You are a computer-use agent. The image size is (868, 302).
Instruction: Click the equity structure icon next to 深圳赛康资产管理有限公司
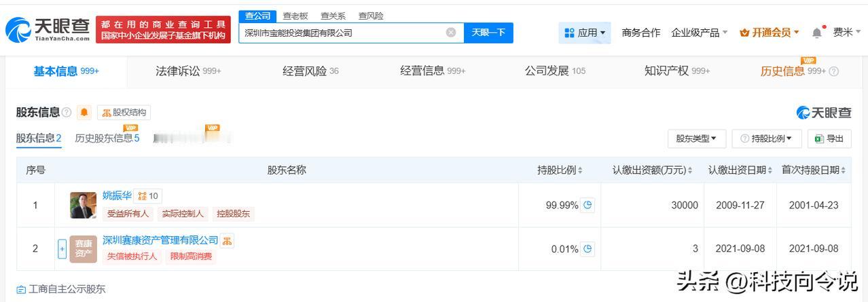point(228,241)
